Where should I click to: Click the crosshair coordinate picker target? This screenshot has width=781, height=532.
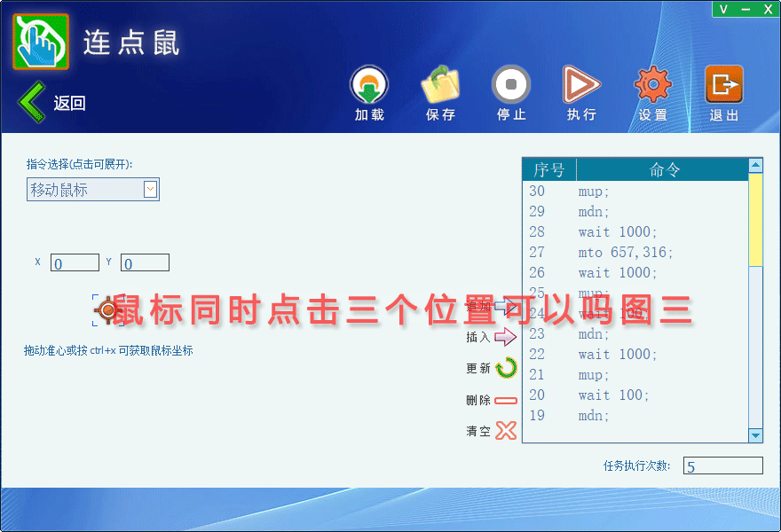coord(107,310)
